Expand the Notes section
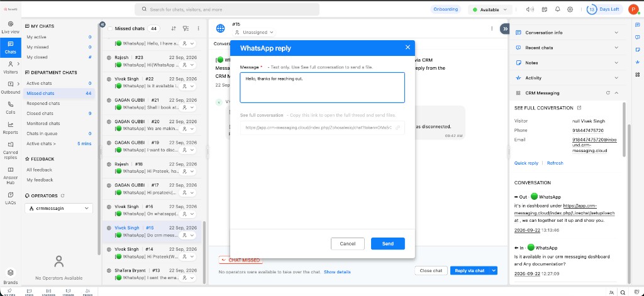The image size is (644, 296). 567,63
